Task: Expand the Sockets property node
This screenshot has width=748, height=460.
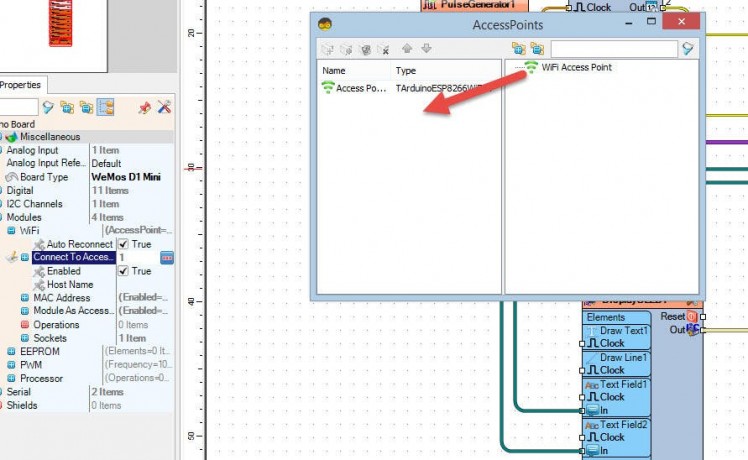Action: point(25,339)
